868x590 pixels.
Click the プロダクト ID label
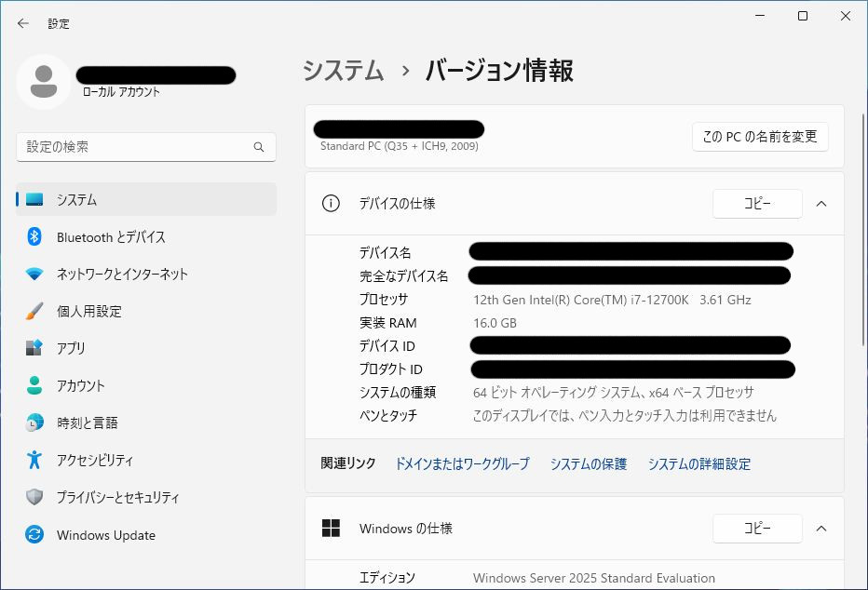pyautogui.click(x=391, y=369)
